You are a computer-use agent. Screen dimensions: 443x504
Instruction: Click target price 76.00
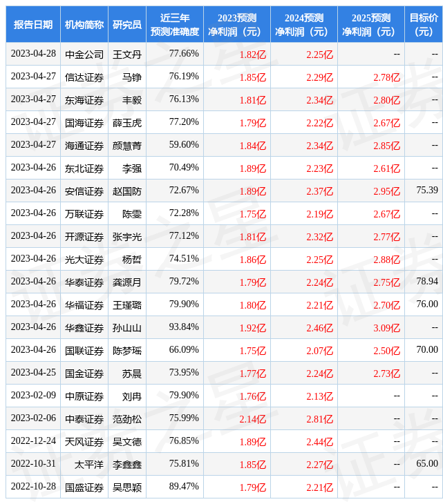tap(427, 304)
